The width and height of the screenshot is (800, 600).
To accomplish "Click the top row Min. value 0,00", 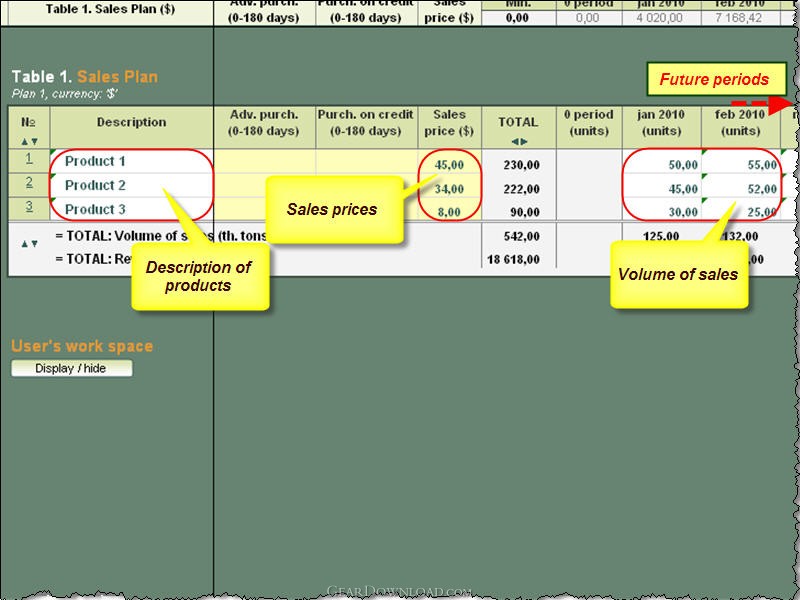I will [x=517, y=18].
